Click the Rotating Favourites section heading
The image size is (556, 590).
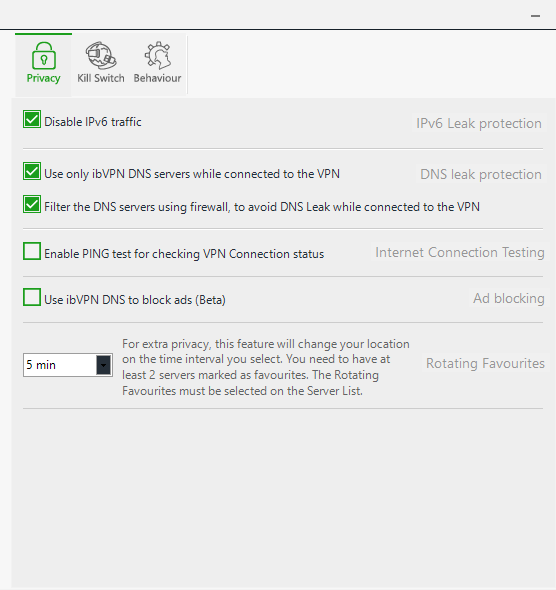tap(485, 363)
